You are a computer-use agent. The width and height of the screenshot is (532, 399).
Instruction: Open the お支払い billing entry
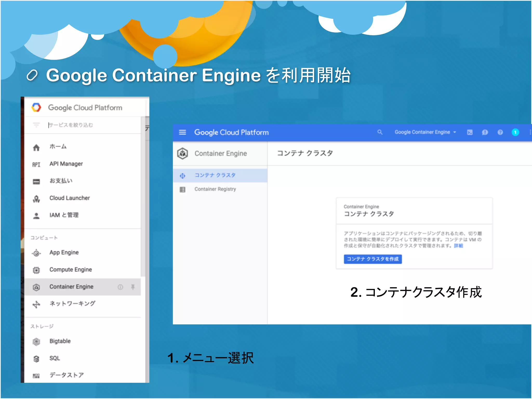61,181
